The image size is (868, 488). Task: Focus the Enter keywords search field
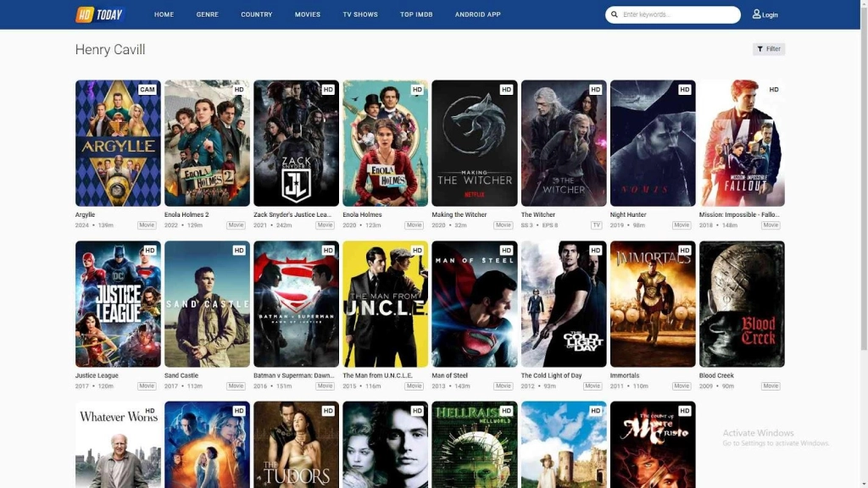(x=672, y=14)
